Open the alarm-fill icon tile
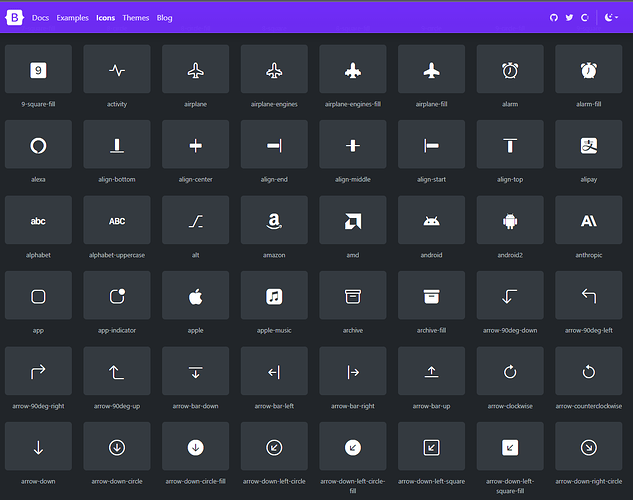633x500 pixels. pos(589,69)
